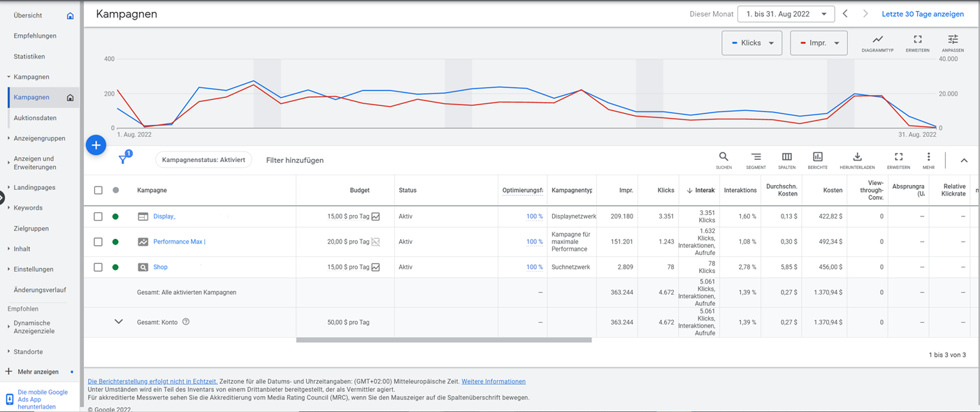Image resolution: width=980 pixels, height=412 pixels.
Task: Select the Performance Max campaign checkbox
Action: (98, 242)
